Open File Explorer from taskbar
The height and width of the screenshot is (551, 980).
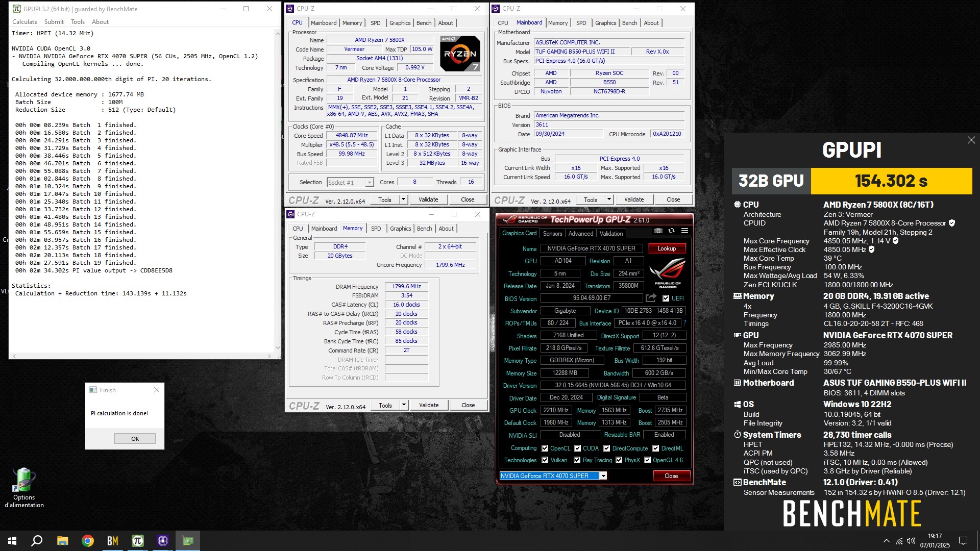pos(62,541)
